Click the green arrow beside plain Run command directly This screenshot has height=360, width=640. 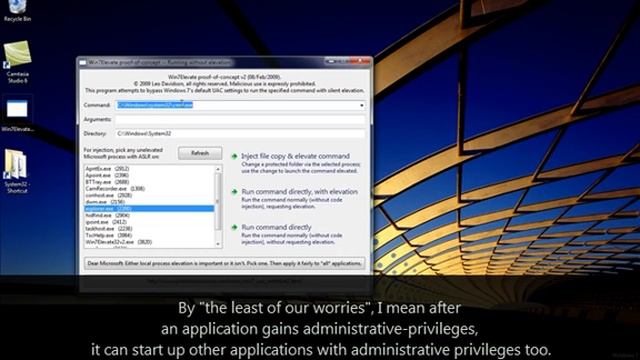234,227
